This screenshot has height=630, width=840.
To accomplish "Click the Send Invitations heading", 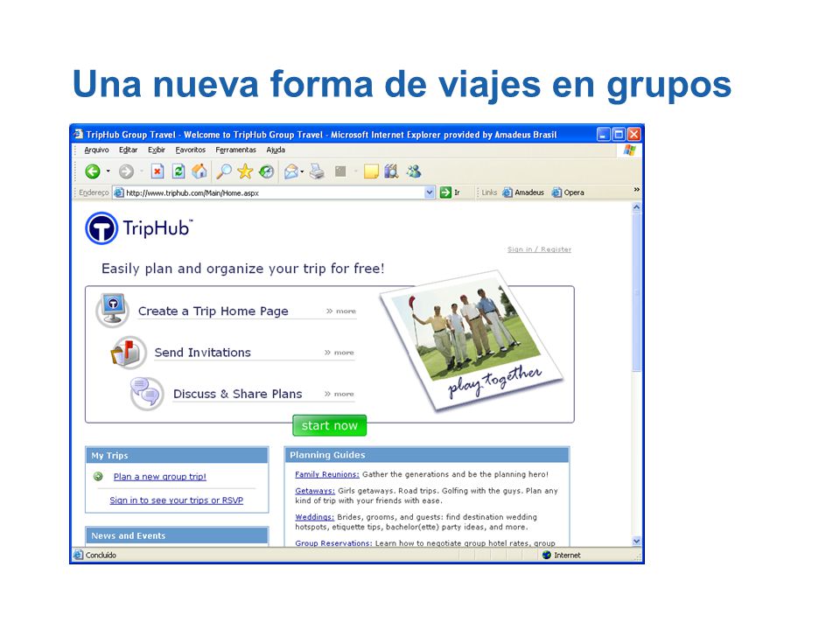I will pos(202,353).
